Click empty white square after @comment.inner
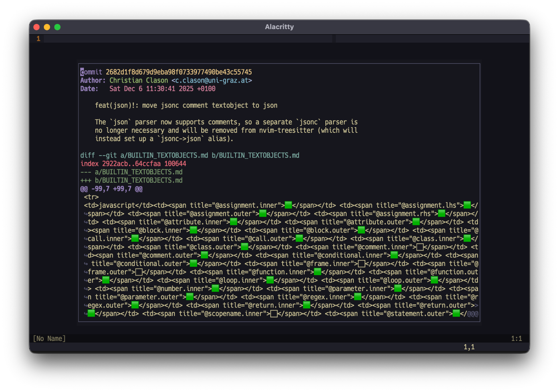This screenshot has height=392, width=559. pos(420,247)
